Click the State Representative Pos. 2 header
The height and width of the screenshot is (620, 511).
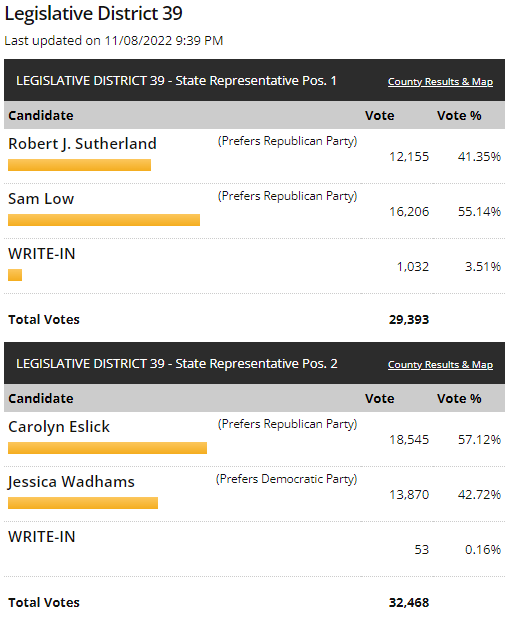[x=177, y=364]
